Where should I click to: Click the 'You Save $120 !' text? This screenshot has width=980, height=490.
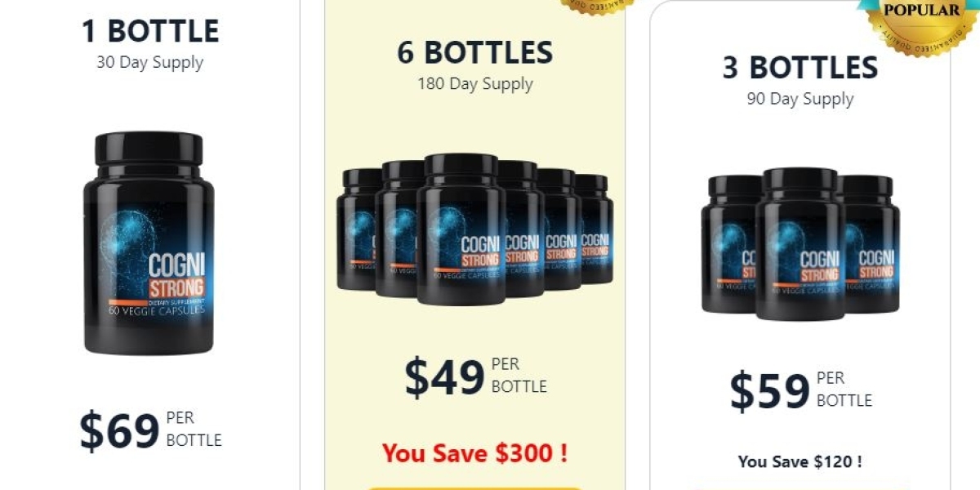[x=800, y=461]
